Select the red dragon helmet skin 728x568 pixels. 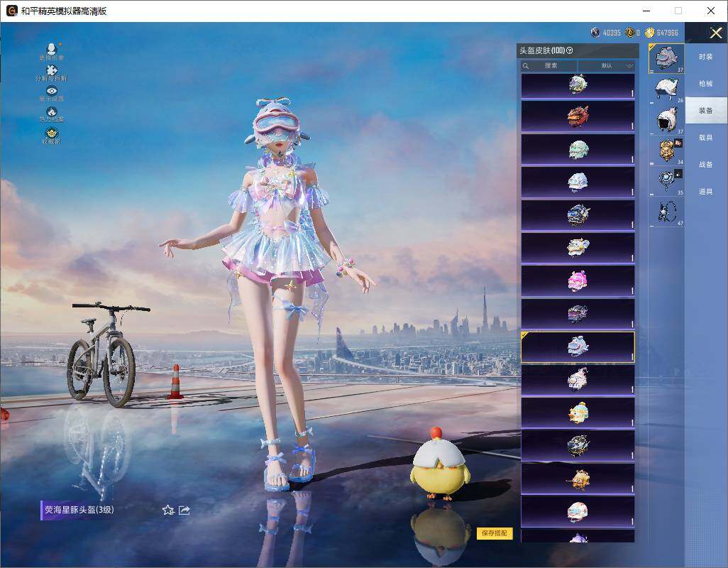(x=578, y=116)
